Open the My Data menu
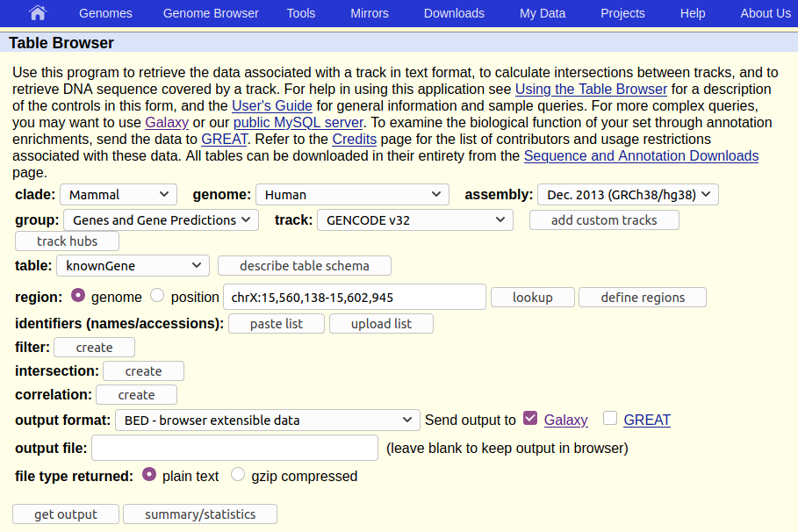 click(543, 13)
